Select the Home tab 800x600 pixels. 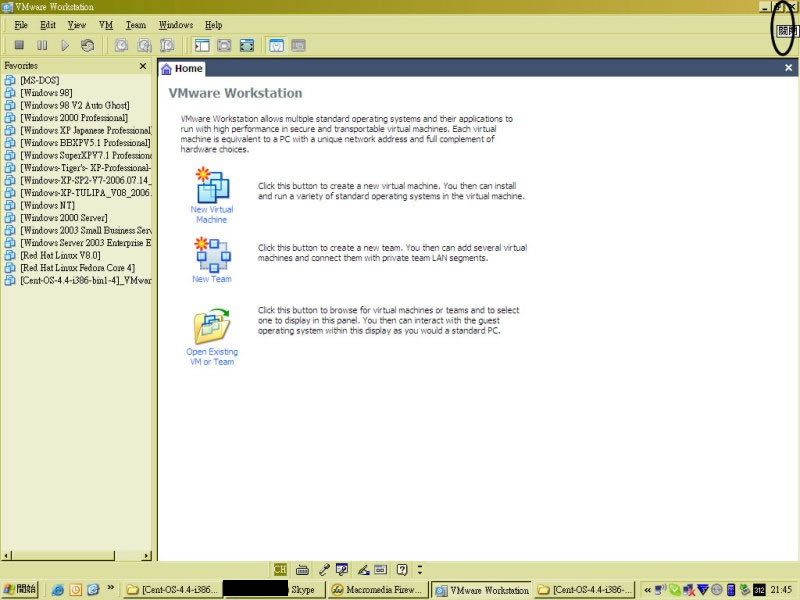coord(182,69)
